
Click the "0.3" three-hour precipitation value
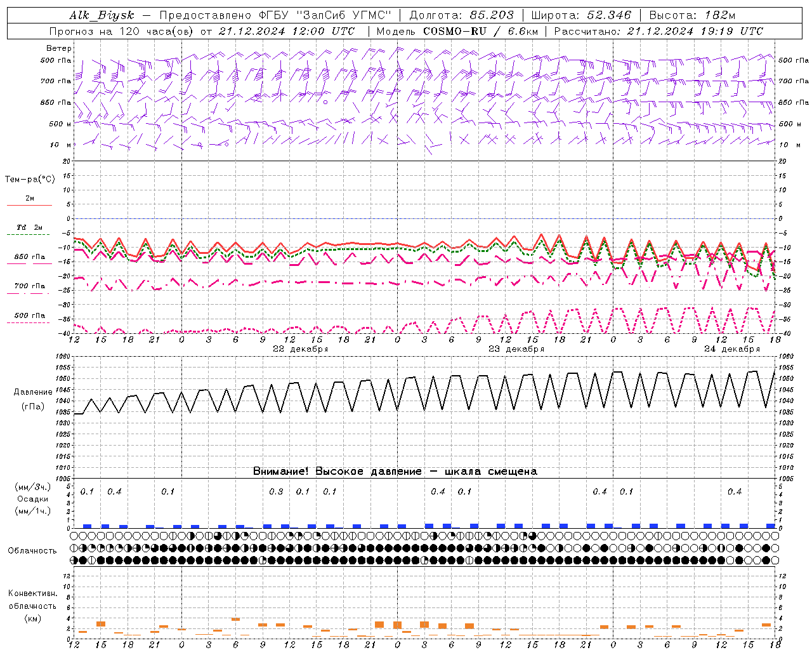pos(276,492)
